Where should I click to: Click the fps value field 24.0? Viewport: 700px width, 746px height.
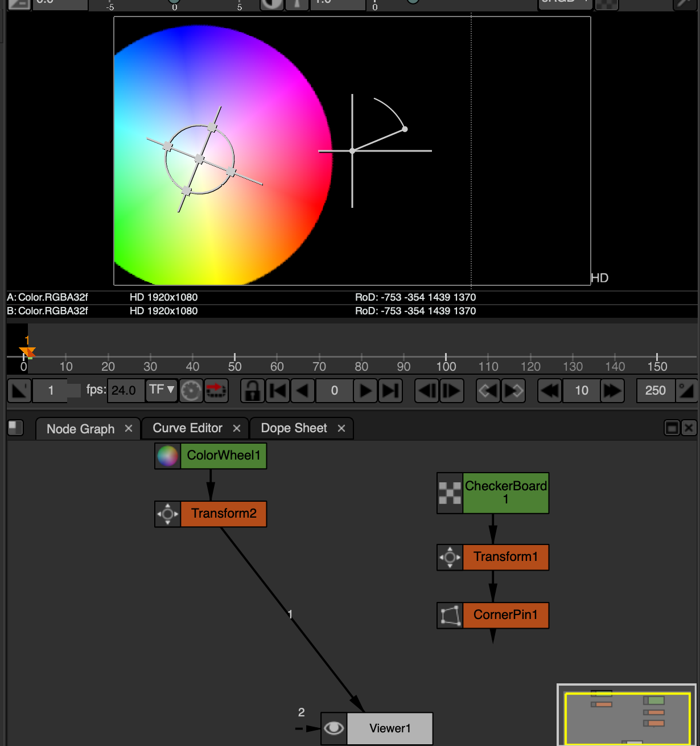[x=126, y=391]
